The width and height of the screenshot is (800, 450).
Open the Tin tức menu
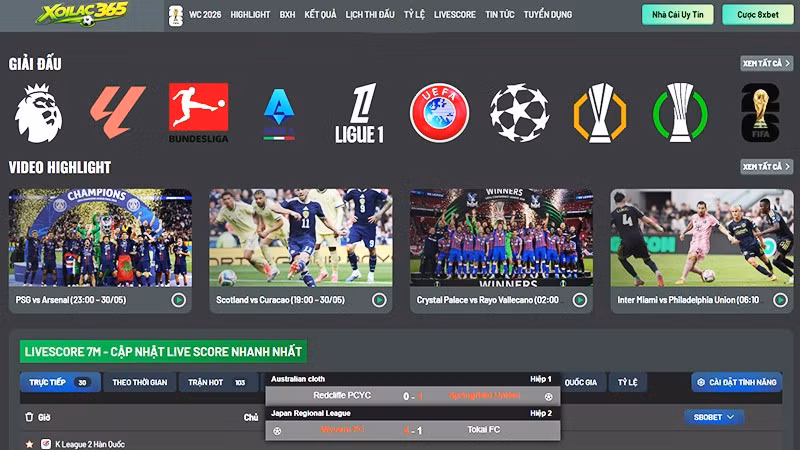click(x=499, y=15)
